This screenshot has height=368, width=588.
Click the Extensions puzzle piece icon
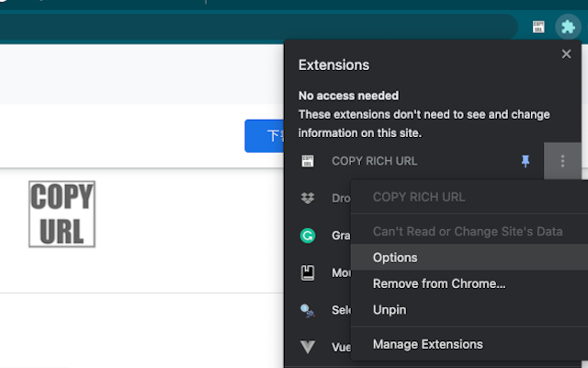(x=565, y=27)
